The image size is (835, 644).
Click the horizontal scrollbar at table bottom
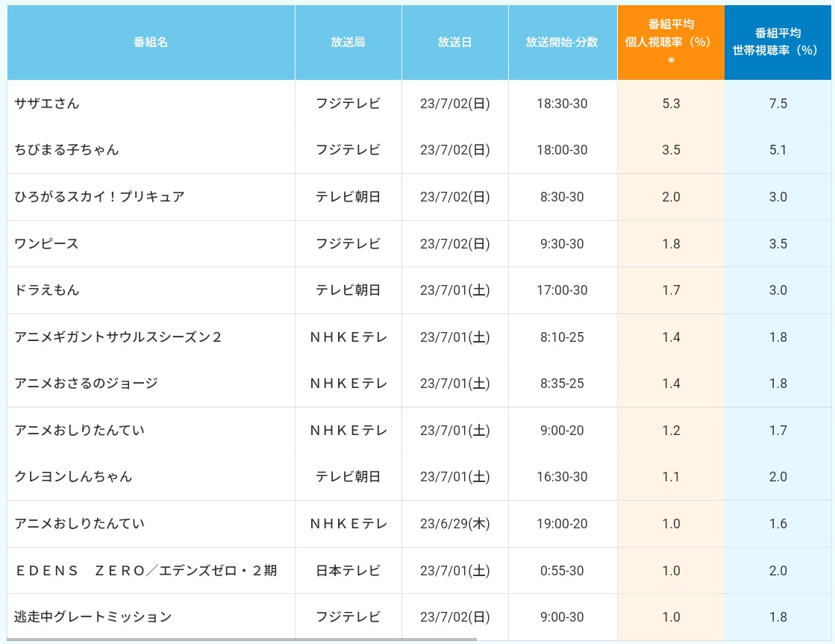pyautogui.click(x=243, y=640)
